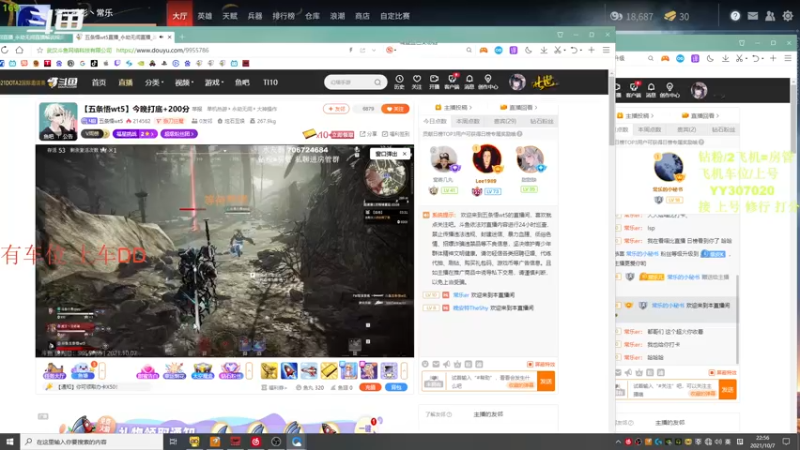Bookmark the page with the star icon

click(40, 50)
